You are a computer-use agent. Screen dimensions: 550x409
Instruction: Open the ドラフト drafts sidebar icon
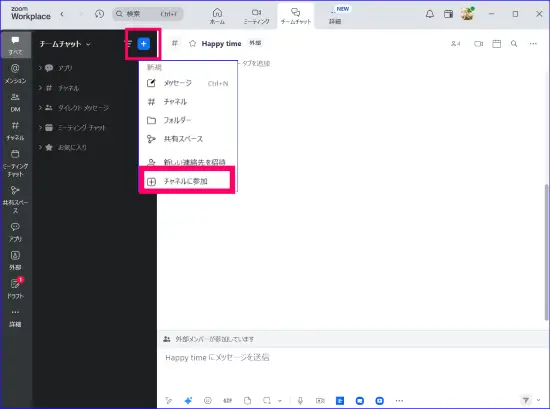15,288
